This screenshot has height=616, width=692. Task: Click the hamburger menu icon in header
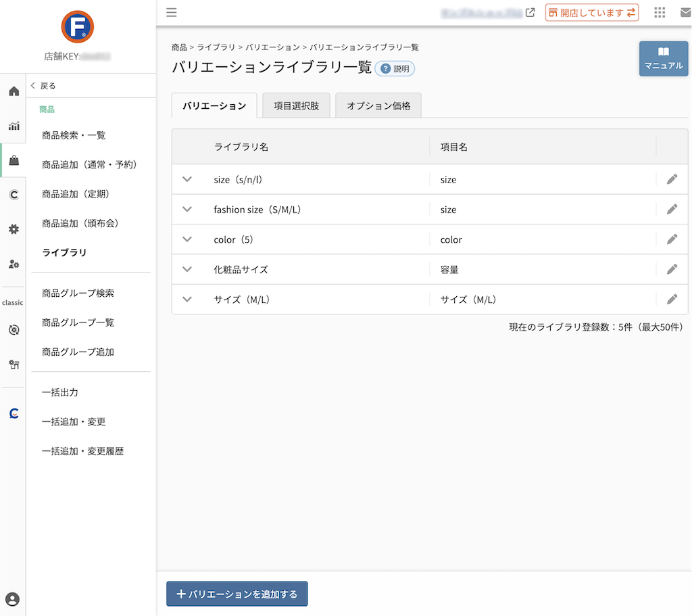click(x=171, y=12)
